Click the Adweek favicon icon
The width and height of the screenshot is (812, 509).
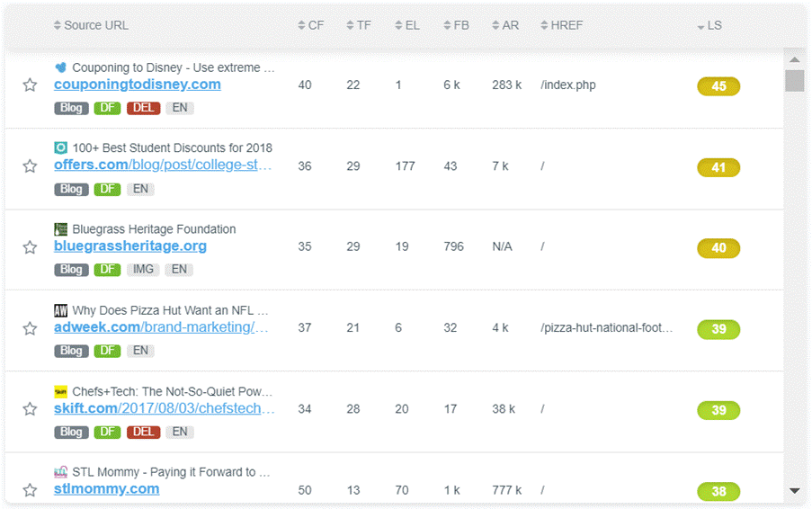coord(61,310)
